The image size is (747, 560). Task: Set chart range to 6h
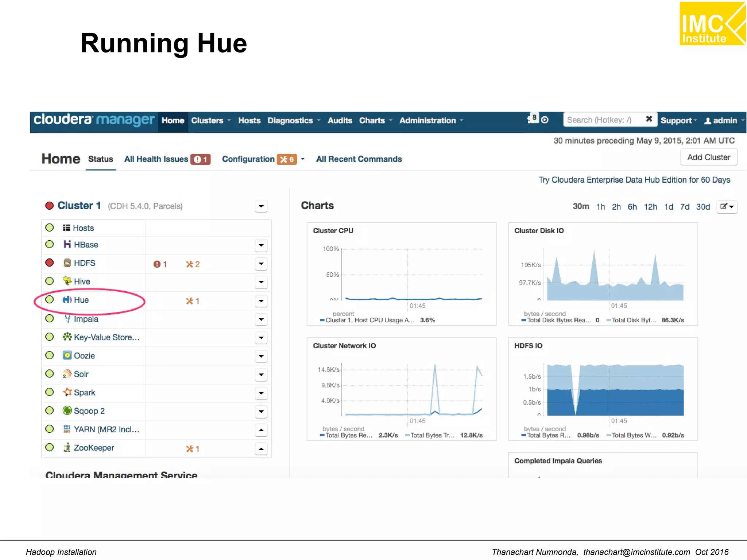click(x=632, y=207)
